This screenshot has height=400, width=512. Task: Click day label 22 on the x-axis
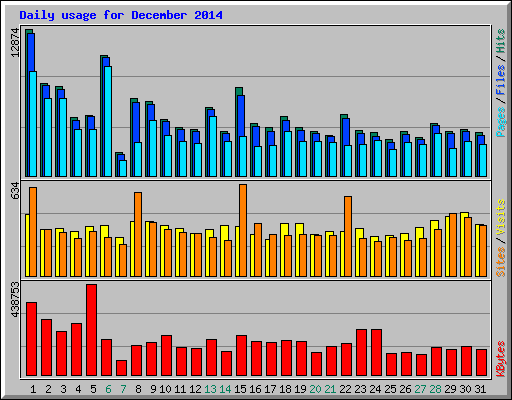345,389
